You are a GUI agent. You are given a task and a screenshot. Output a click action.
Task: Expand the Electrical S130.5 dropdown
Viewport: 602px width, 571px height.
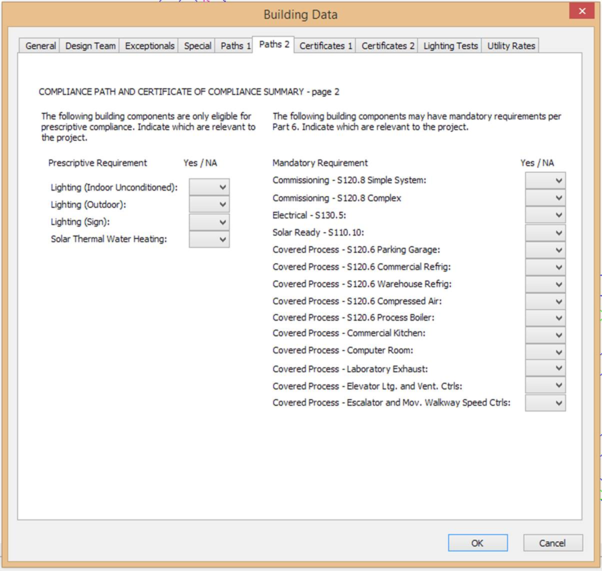coord(545,215)
